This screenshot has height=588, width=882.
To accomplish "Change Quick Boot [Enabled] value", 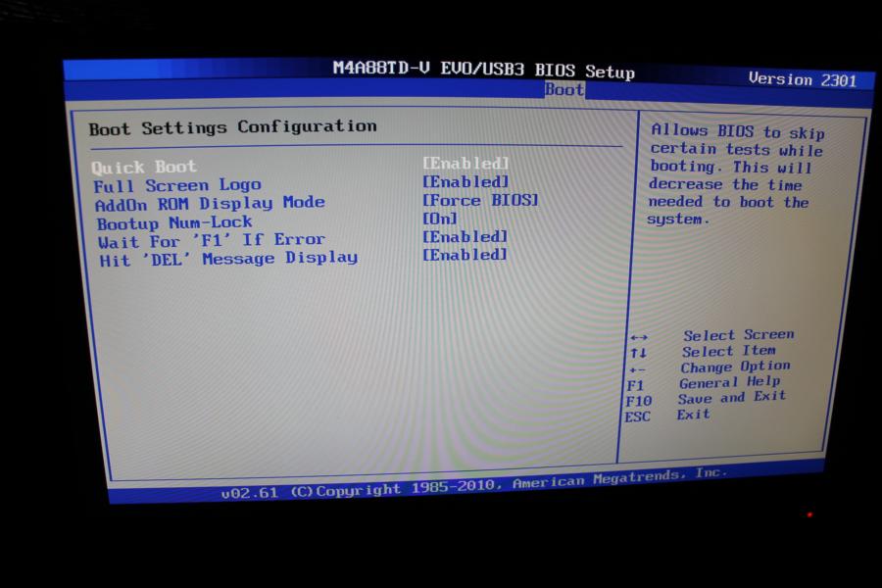I will pos(465,164).
